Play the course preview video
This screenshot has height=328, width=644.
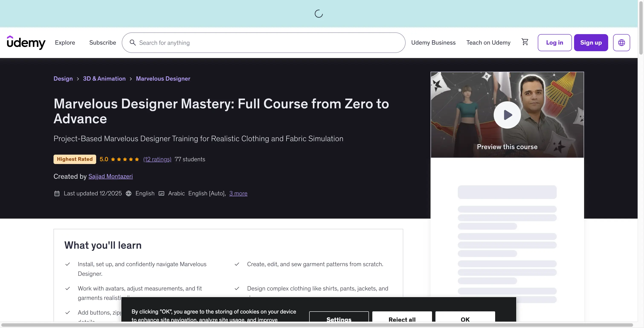pos(507,115)
